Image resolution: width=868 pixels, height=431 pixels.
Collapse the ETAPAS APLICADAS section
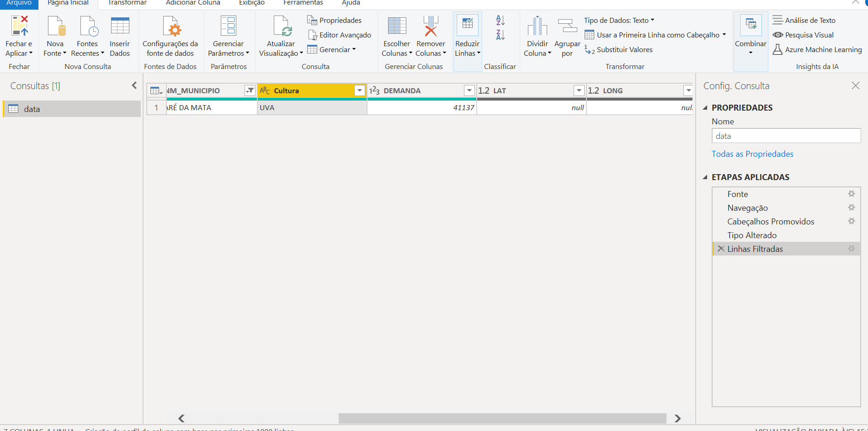click(705, 177)
